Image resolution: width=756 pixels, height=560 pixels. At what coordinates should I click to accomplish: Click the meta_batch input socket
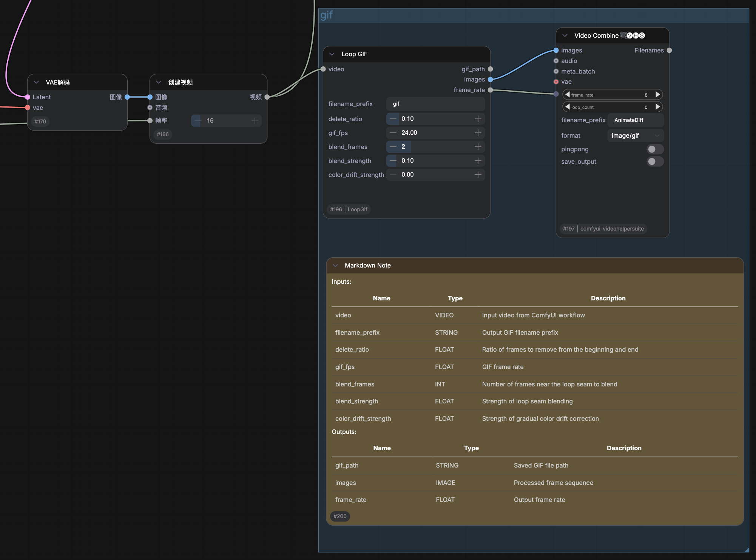556,71
